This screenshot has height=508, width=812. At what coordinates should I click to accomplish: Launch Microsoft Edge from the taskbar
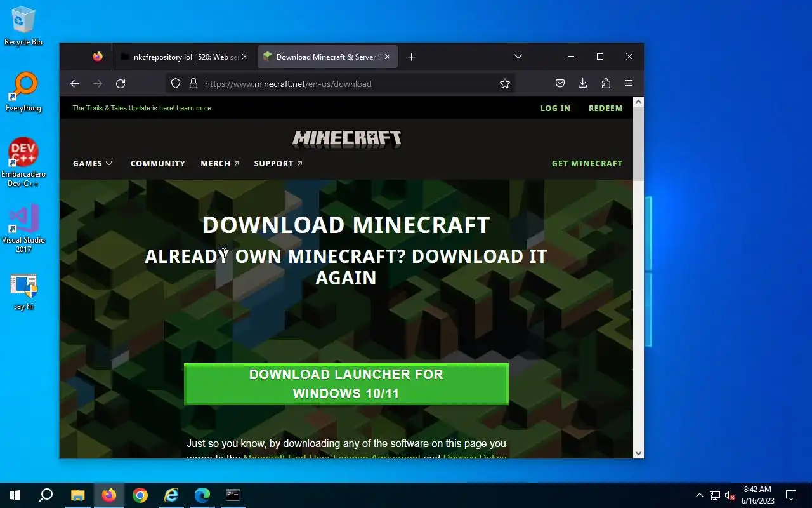(x=202, y=495)
